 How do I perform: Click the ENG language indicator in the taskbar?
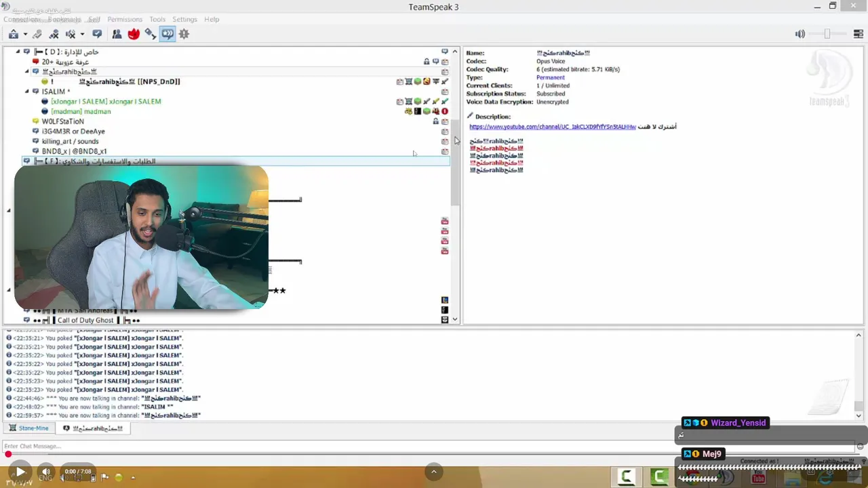(x=45, y=478)
